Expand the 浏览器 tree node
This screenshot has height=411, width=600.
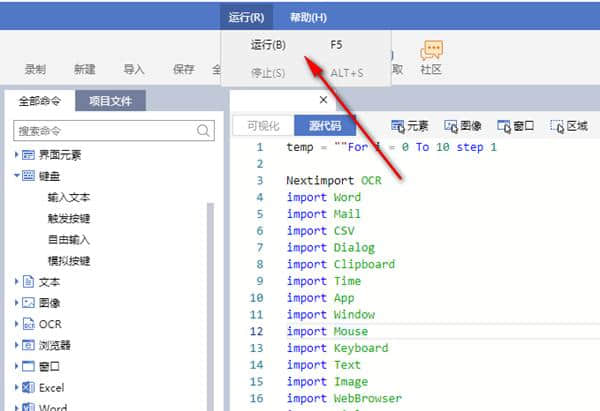(16, 345)
